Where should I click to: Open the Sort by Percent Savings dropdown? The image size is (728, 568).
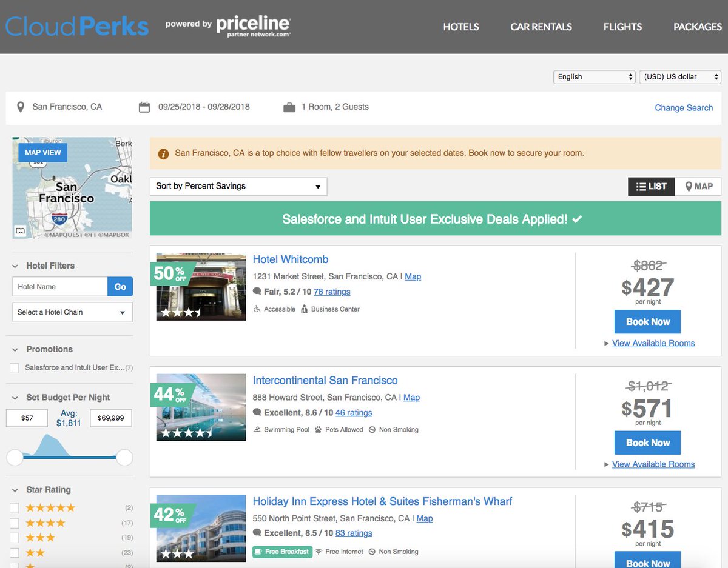point(238,186)
